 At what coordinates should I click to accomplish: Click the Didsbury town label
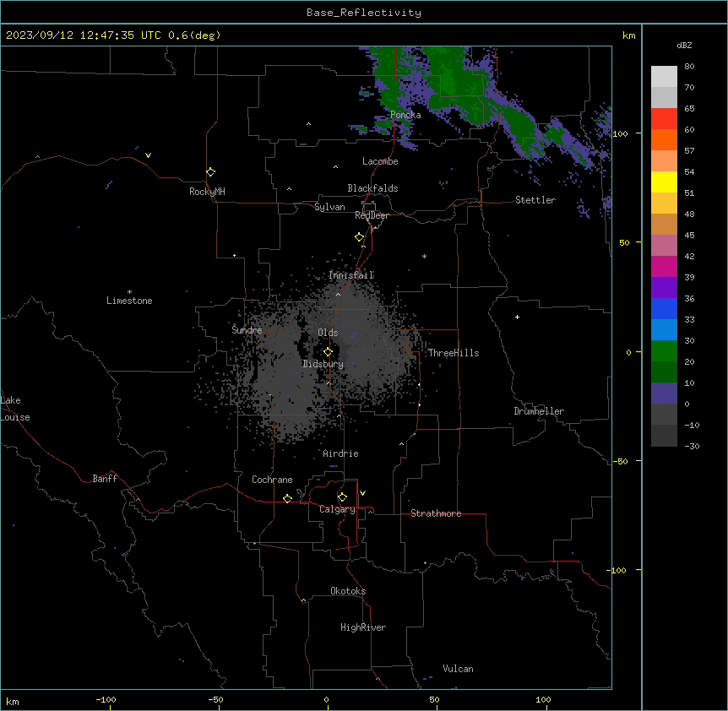pyautogui.click(x=323, y=364)
